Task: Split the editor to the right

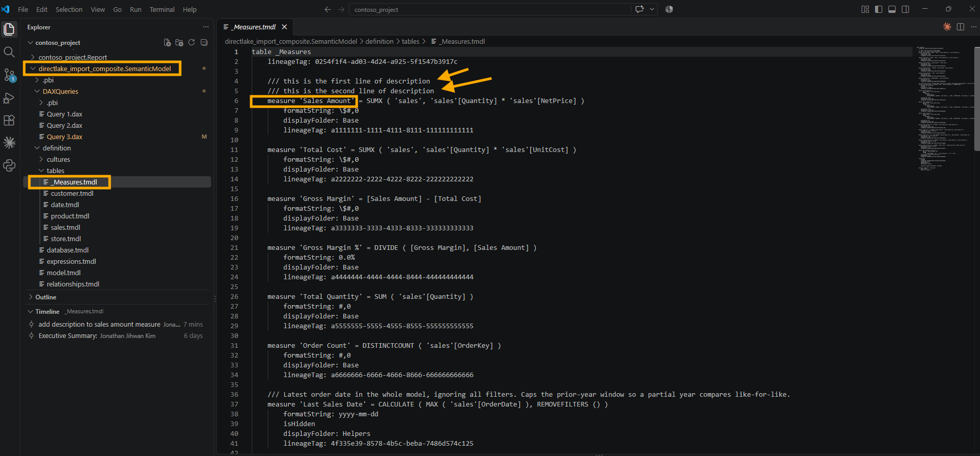Action: 960,27
